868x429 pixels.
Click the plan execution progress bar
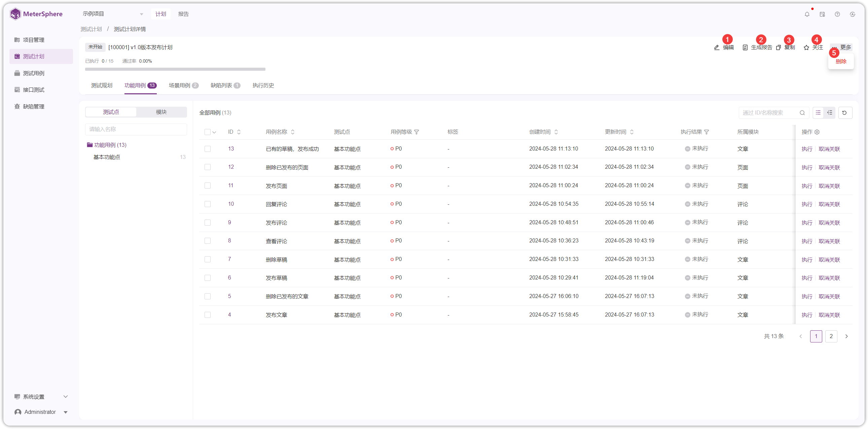[175, 69]
